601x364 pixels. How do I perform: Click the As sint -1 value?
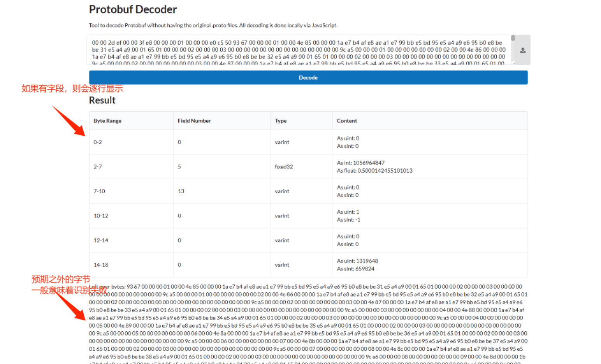click(x=348, y=220)
